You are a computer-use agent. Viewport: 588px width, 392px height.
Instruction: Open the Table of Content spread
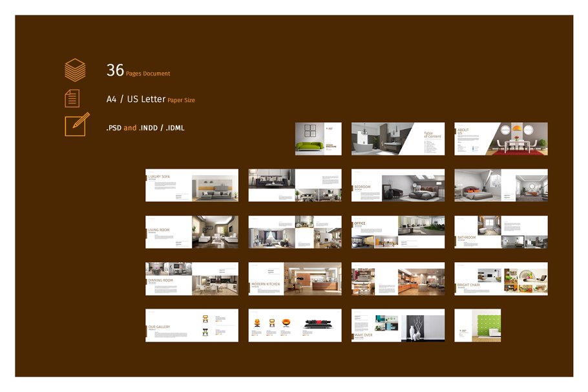397,138
